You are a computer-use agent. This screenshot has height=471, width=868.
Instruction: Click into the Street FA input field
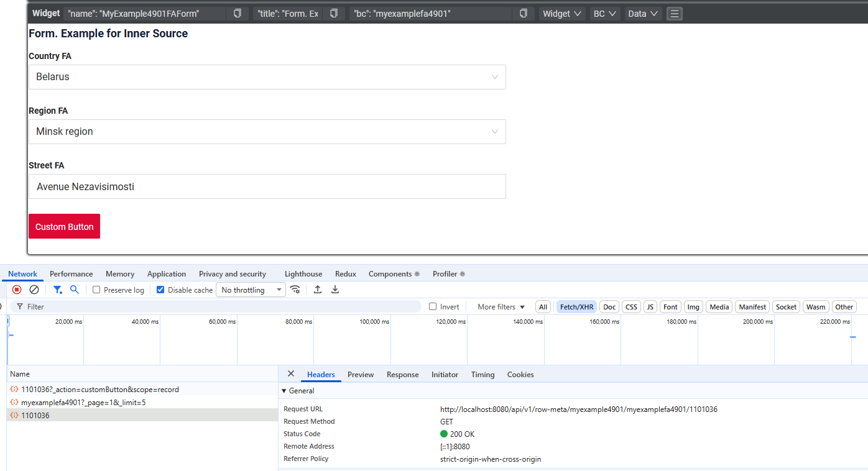point(267,186)
